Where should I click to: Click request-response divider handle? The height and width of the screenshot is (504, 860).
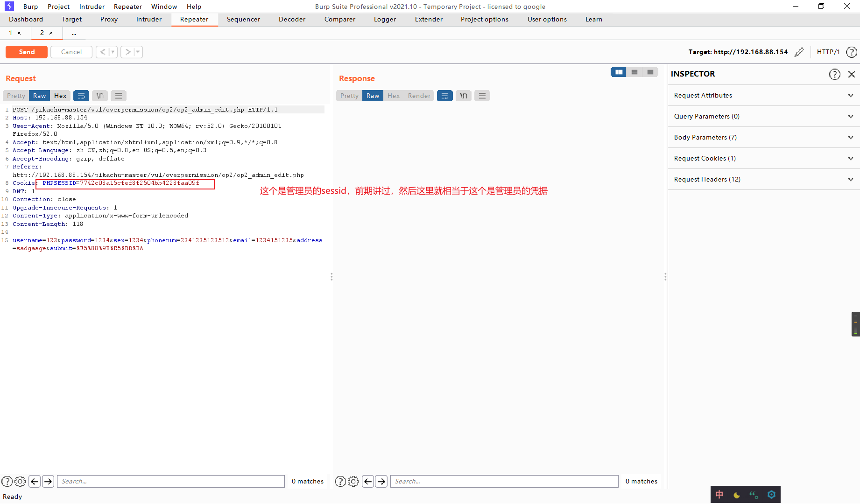click(331, 277)
